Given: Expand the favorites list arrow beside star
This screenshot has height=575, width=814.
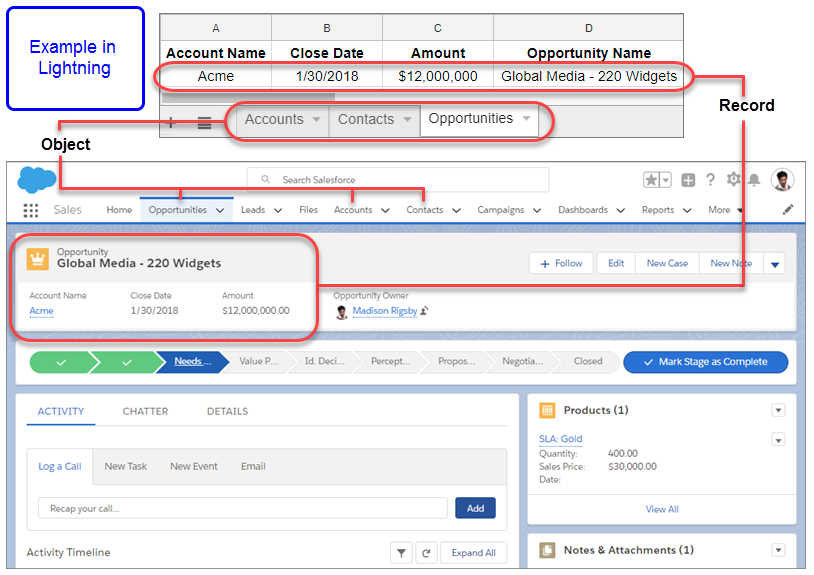Looking at the screenshot, I should 666,180.
